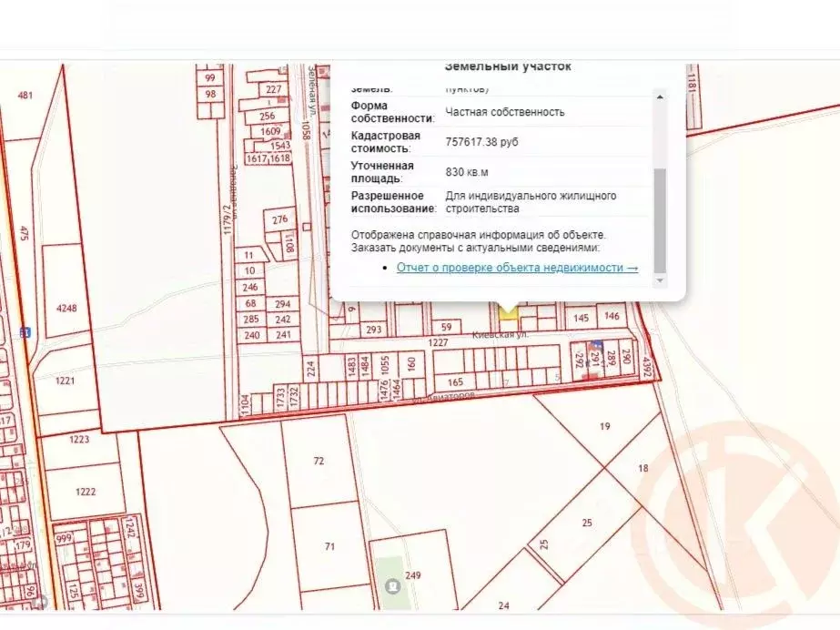Select parcel 1483 on the map

pos(352,366)
